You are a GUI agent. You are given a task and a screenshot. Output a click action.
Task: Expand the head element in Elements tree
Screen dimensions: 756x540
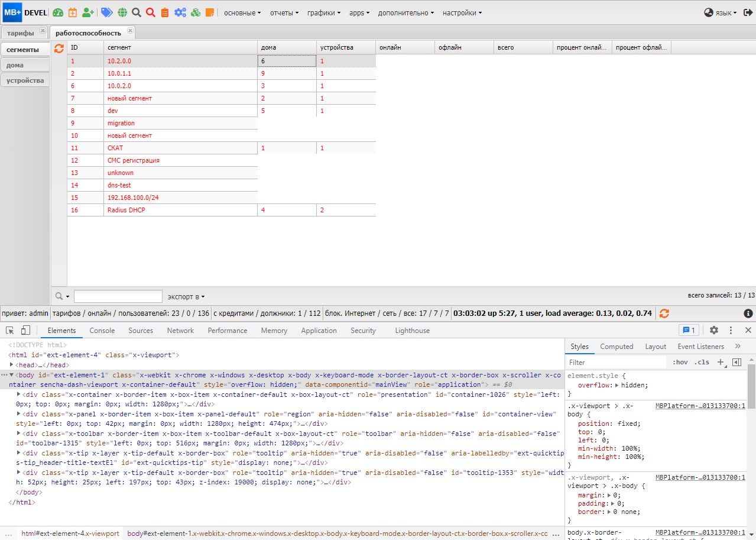pos(11,365)
